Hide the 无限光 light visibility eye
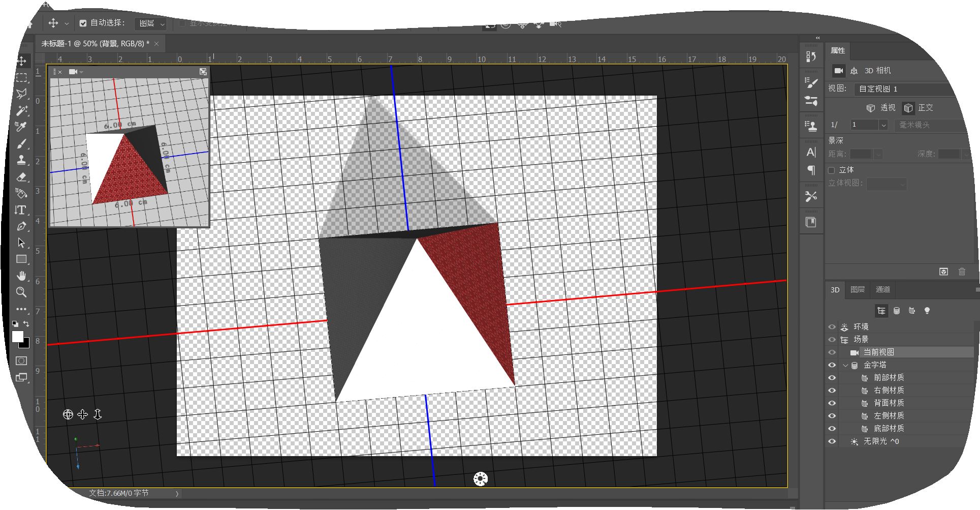Image resolution: width=980 pixels, height=510 pixels. [x=832, y=441]
